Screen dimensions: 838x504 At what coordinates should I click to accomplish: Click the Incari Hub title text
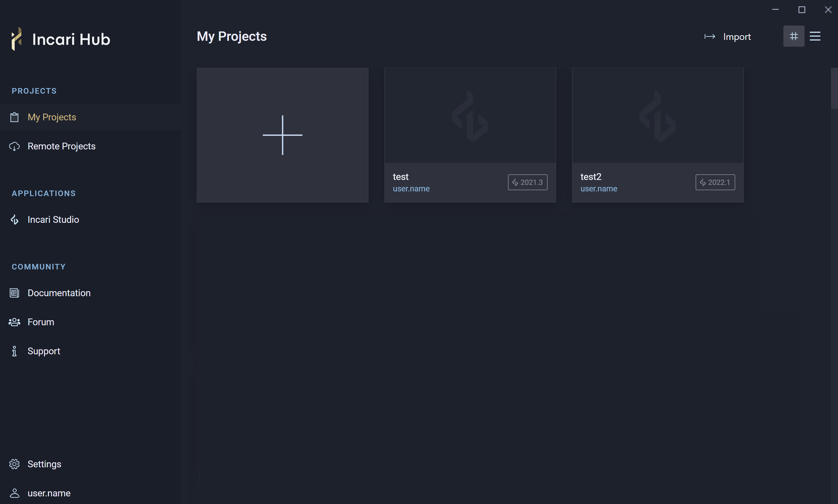click(x=71, y=39)
